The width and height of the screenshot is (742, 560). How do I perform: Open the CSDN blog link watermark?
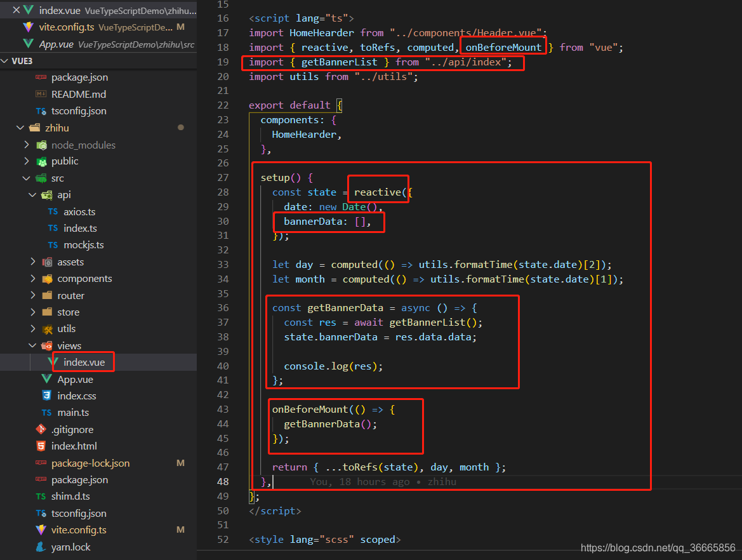[659, 547]
